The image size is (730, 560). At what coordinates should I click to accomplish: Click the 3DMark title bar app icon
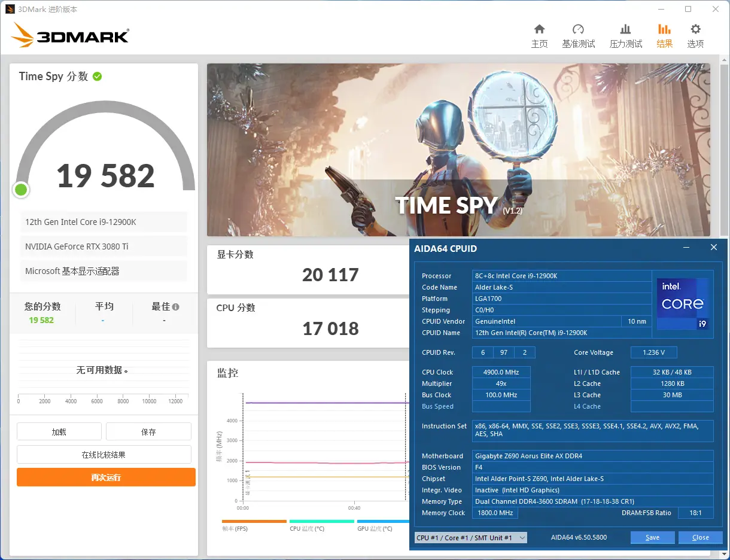pyautogui.click(x=10, y=9)
